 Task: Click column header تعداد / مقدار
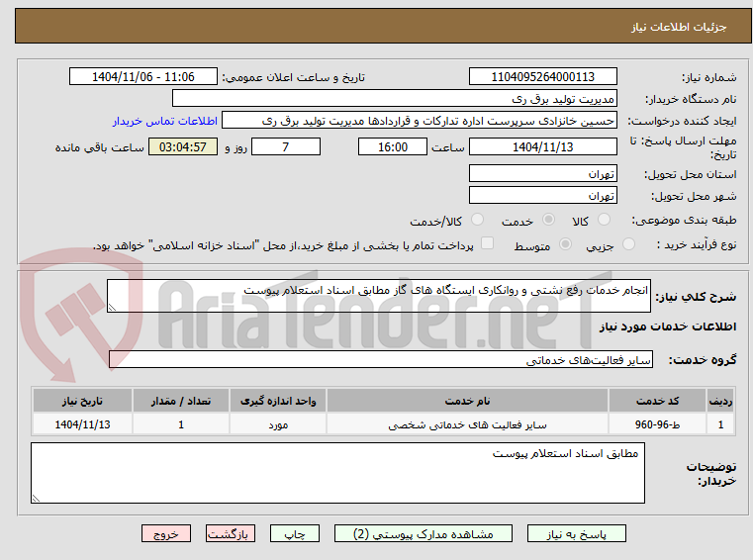[181, 401]
